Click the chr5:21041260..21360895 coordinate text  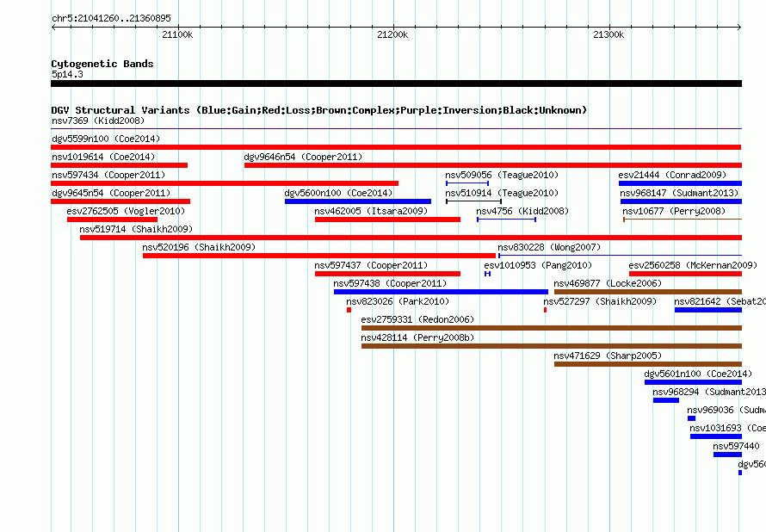[x=111, y=18]
